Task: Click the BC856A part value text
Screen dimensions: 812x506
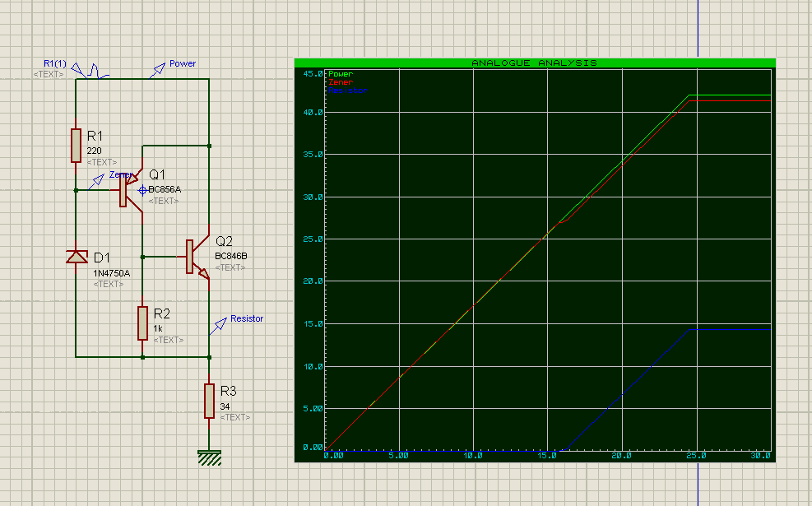Action: 165,189
